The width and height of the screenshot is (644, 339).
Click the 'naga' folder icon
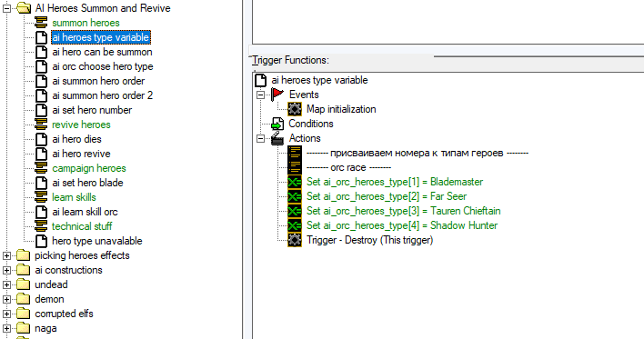pyautogui.click(x=24, y=328)
